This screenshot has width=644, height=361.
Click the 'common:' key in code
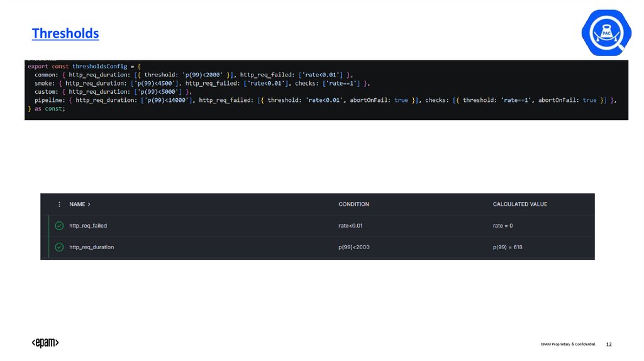[47, 75]
